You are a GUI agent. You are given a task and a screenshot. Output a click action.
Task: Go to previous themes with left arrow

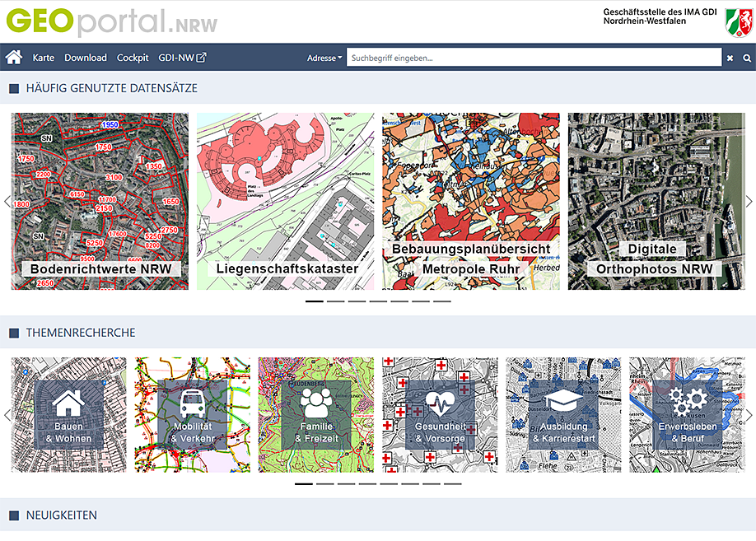(x=7, y=415)
